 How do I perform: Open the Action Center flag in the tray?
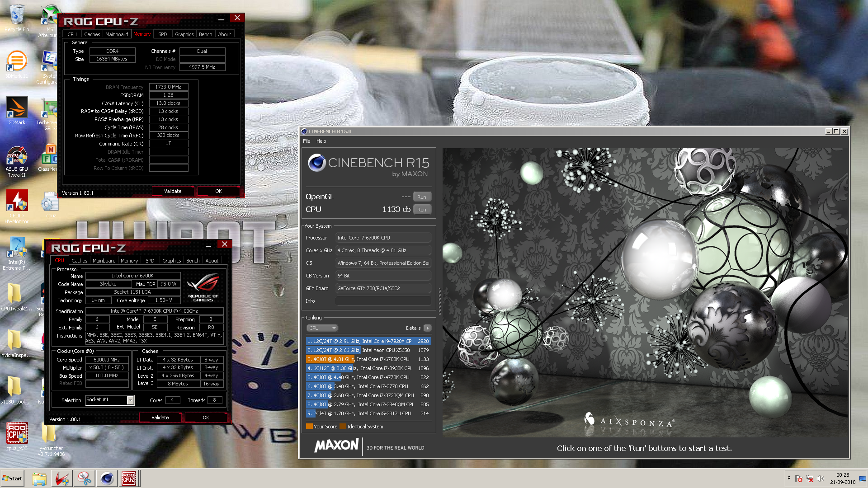[x=799, y=479]
